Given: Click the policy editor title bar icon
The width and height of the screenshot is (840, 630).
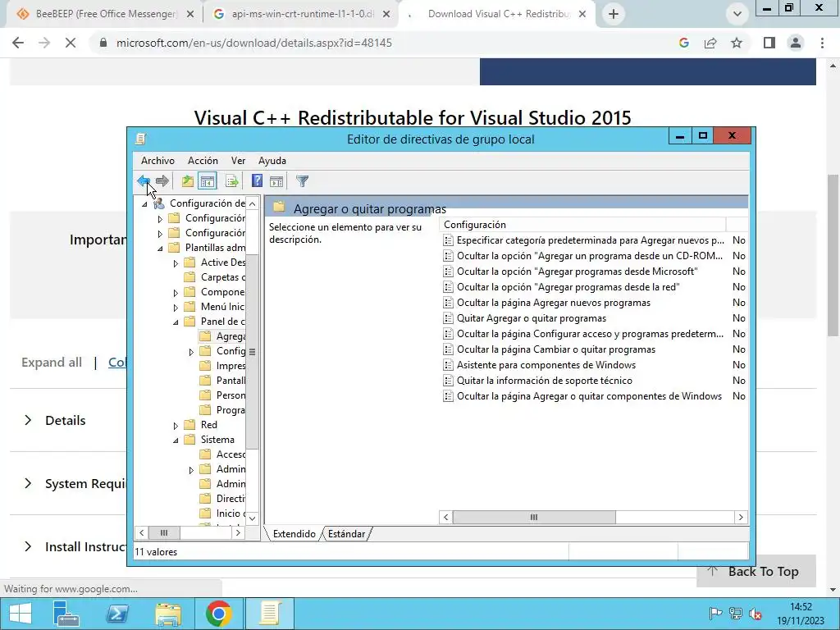Looking at the screenshot, I should point(140,139).
